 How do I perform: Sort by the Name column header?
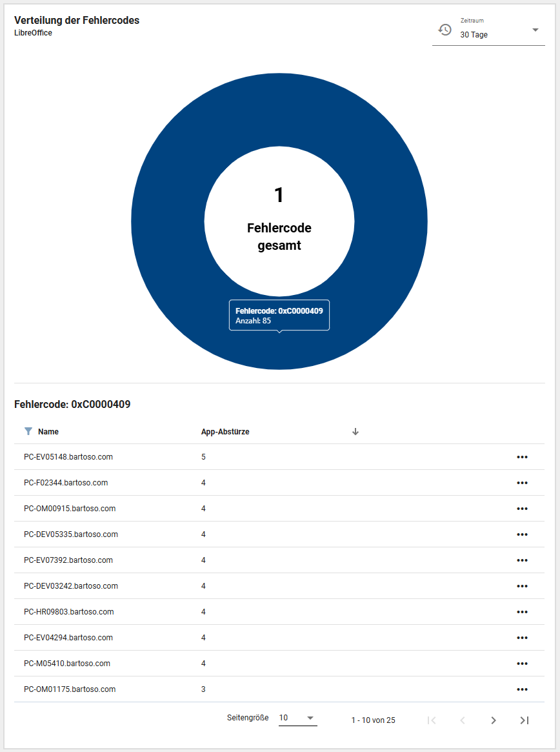48,432
